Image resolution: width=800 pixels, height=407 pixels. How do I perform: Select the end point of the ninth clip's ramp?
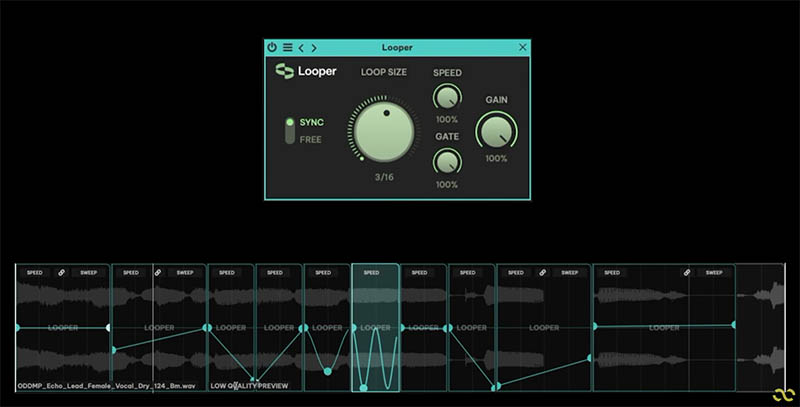coord(589,359)
